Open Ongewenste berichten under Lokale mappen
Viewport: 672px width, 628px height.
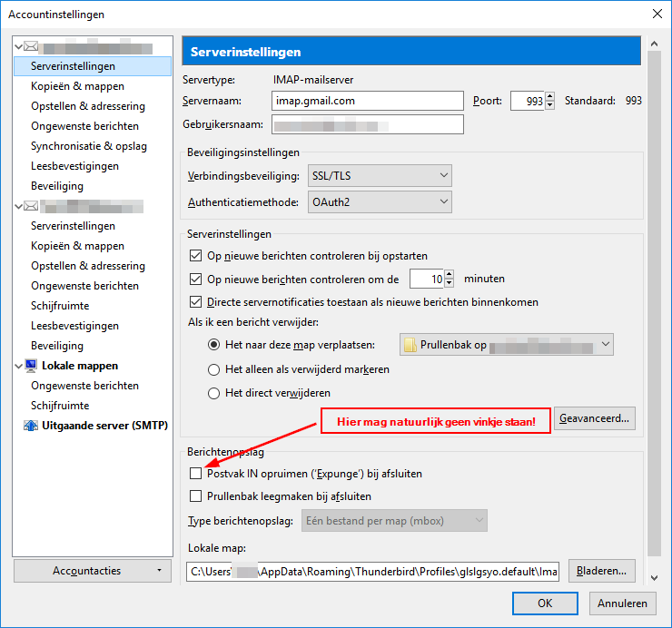(x=84, y=386)
